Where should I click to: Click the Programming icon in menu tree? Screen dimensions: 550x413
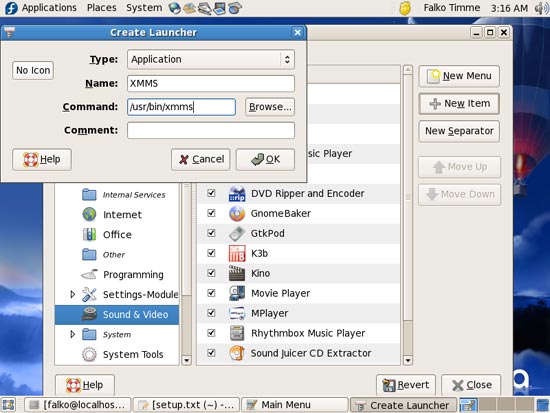pyautogui.click(x=89, y=274)
